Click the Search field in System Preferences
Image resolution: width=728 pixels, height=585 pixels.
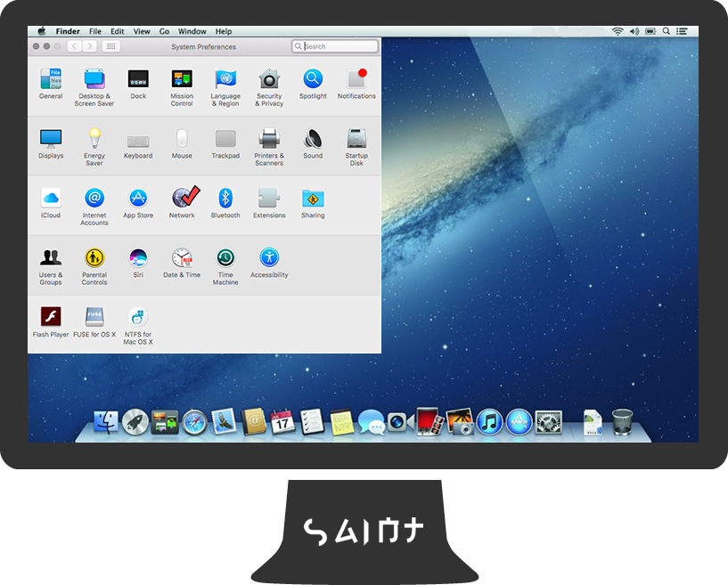tap(339, 46)
